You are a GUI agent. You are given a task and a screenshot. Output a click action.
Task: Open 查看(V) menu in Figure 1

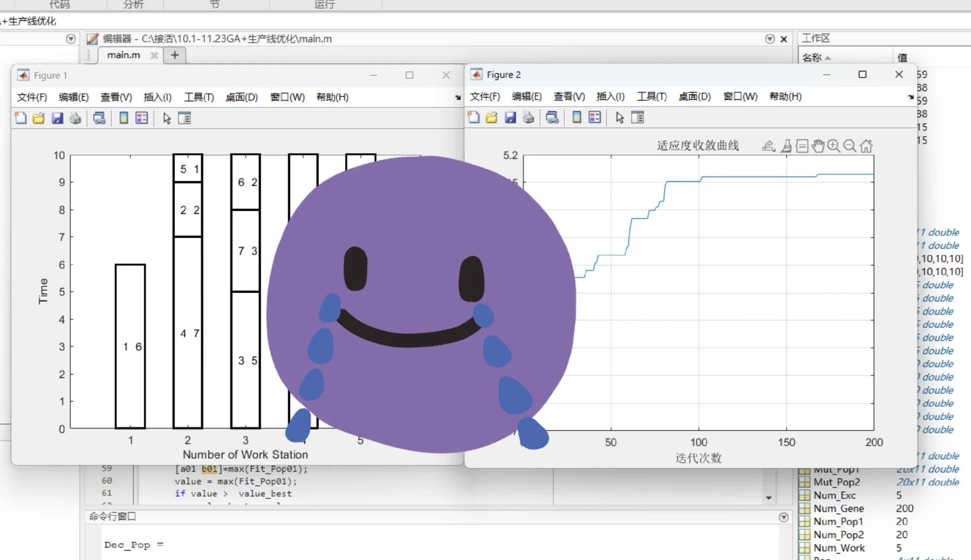coord(116,97)
